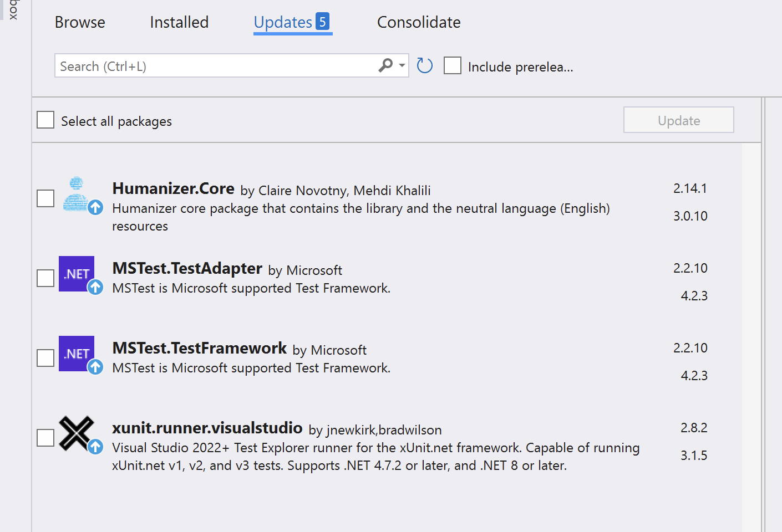This screenshot has width=782, height=532.
Task: Click the MSTest.TestAdapter .NET icon
Action: point(77,274)
